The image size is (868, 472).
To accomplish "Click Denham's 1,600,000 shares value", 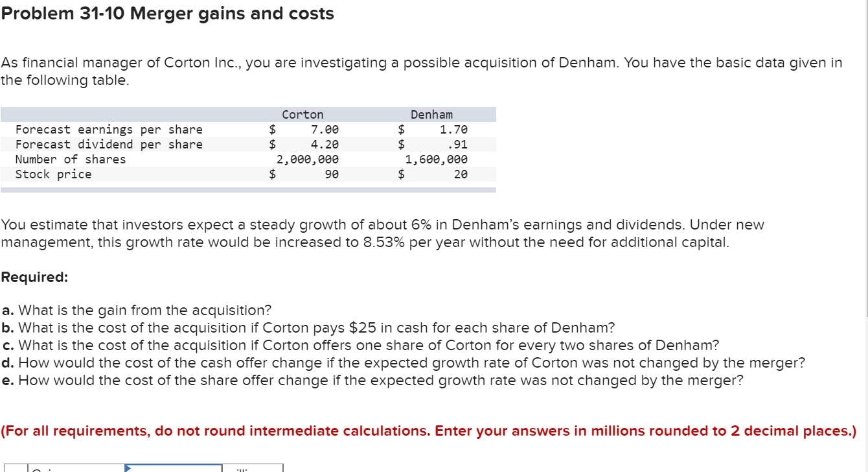I will coord(436,159).
